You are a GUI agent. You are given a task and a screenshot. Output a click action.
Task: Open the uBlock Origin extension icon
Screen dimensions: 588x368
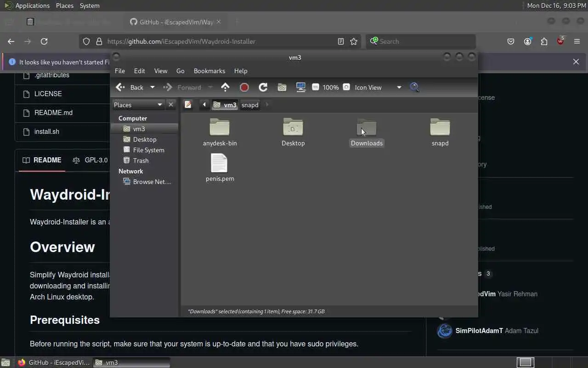click(x=560, y=41)
